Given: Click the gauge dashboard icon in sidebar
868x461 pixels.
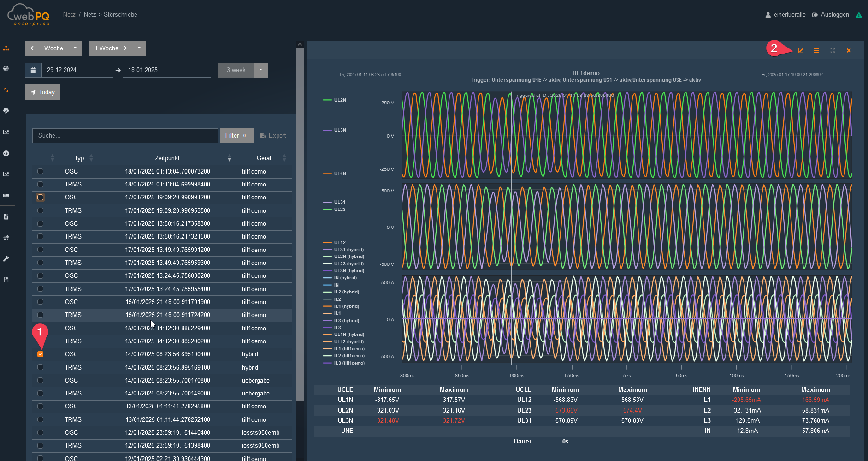Looking at the screenshot, I should [6, 153].
